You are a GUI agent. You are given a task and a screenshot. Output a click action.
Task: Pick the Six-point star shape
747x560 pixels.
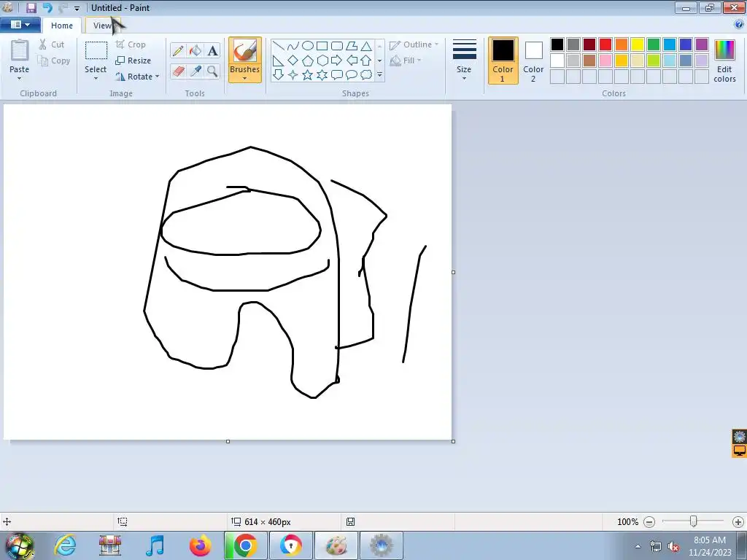click(322, 75)
